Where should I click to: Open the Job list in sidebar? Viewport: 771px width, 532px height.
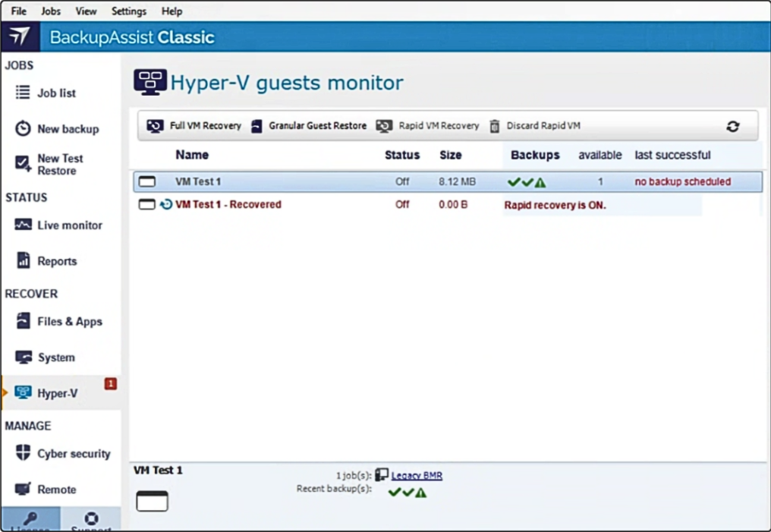[57, 93]
